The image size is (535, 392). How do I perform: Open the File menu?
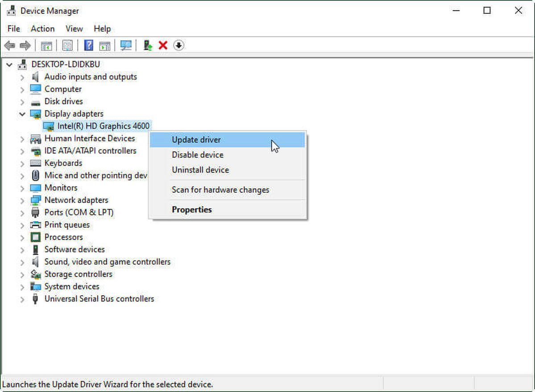[14, 29]
